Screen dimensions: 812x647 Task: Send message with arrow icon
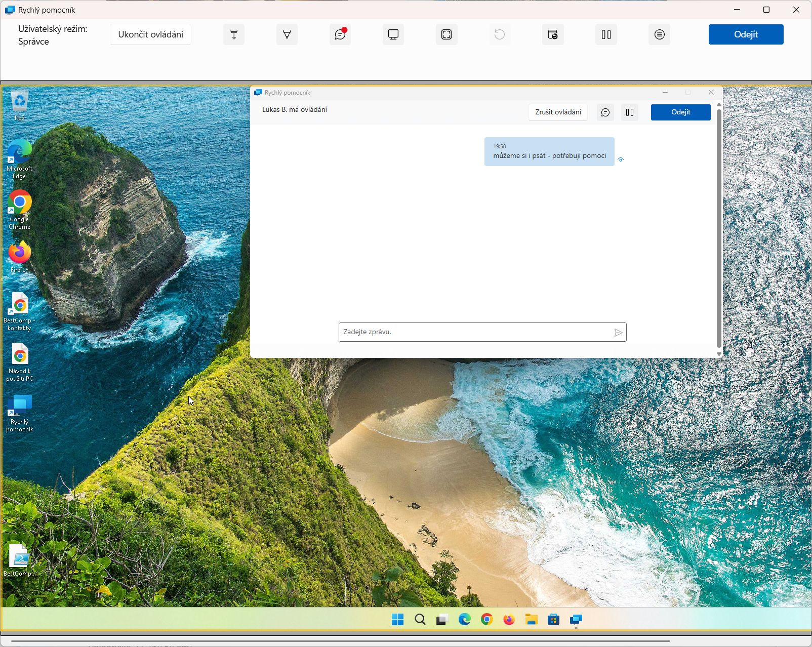[618, 333]
